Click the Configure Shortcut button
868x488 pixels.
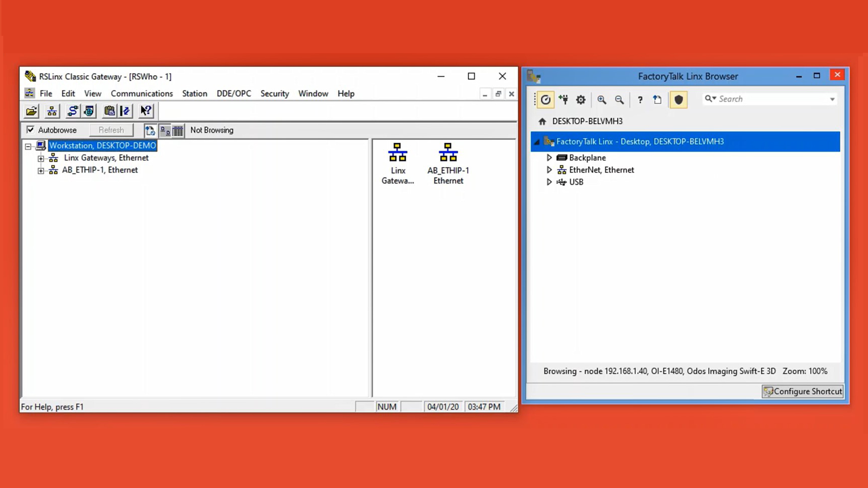pyautogui.click(x=802, y=391)
